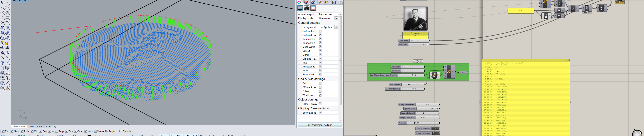
Task: Toggle Curves display checkbox
Action: pyautogui.click(x=320, y=51)
